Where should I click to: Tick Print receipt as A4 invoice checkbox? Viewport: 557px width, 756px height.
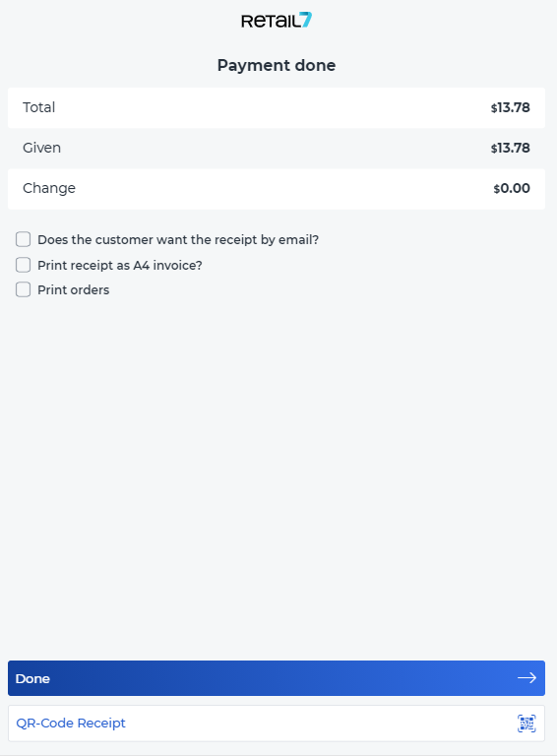pos(24,265)
